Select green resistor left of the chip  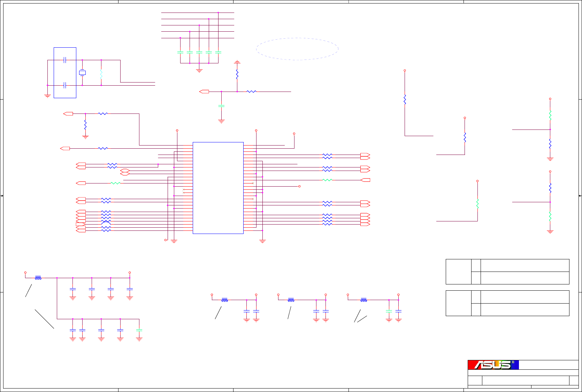(115, 183)
